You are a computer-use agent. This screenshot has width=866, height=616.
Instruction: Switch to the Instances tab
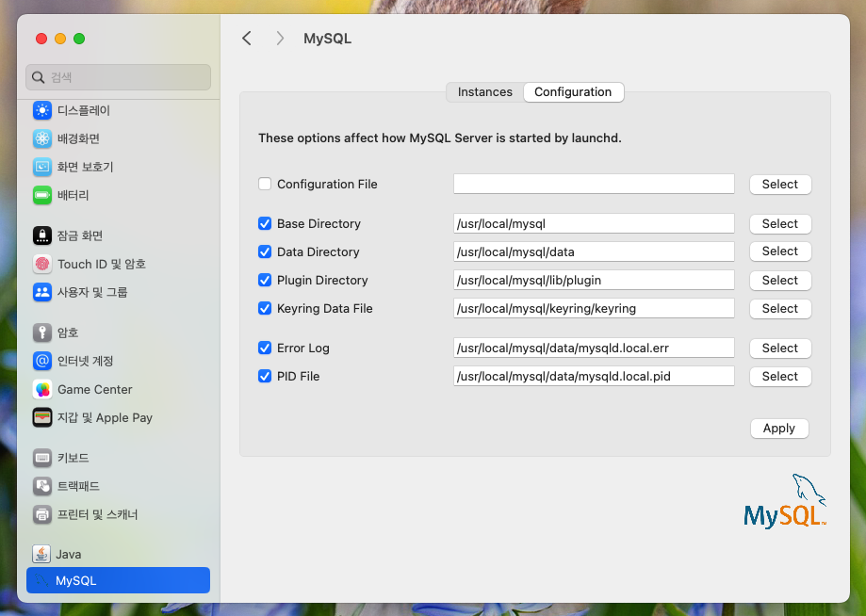pyautogui.click(x=485, y=92)
